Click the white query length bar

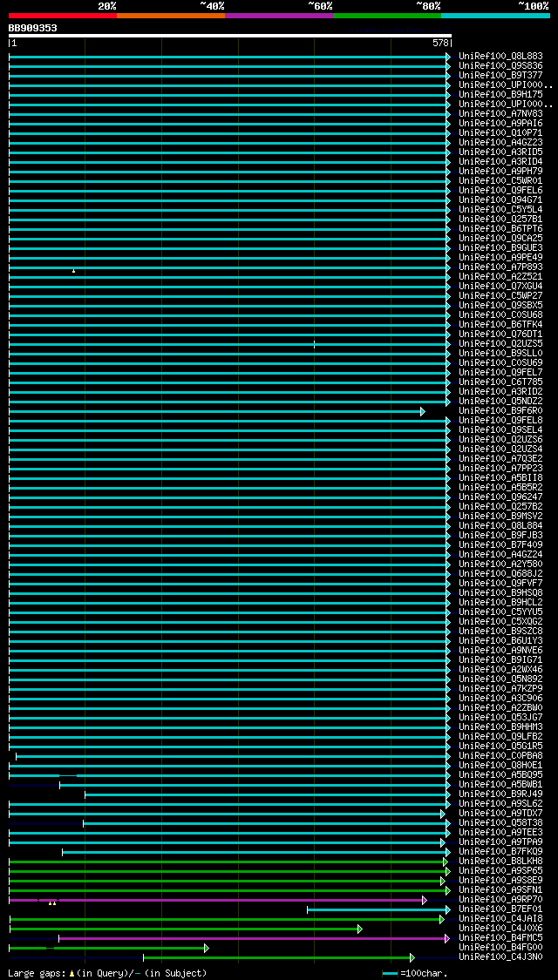[229, 36]
